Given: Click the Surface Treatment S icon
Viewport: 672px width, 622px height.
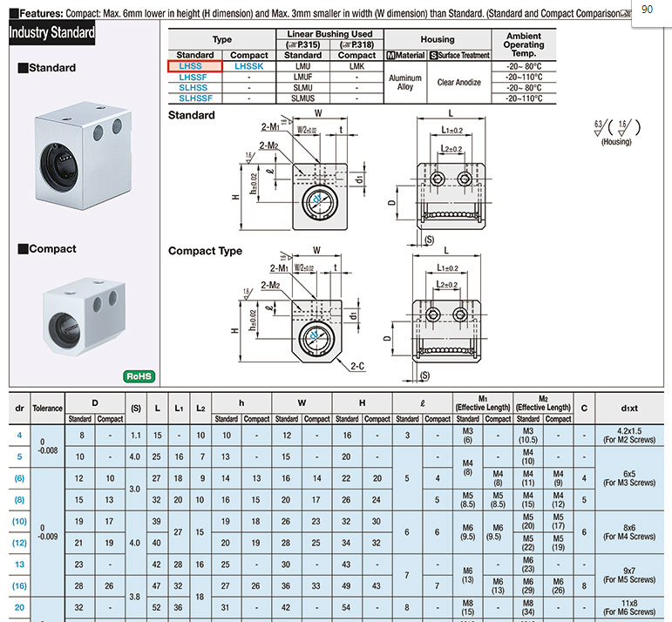Looking at the screenshot, I should (x=433, y=55).
